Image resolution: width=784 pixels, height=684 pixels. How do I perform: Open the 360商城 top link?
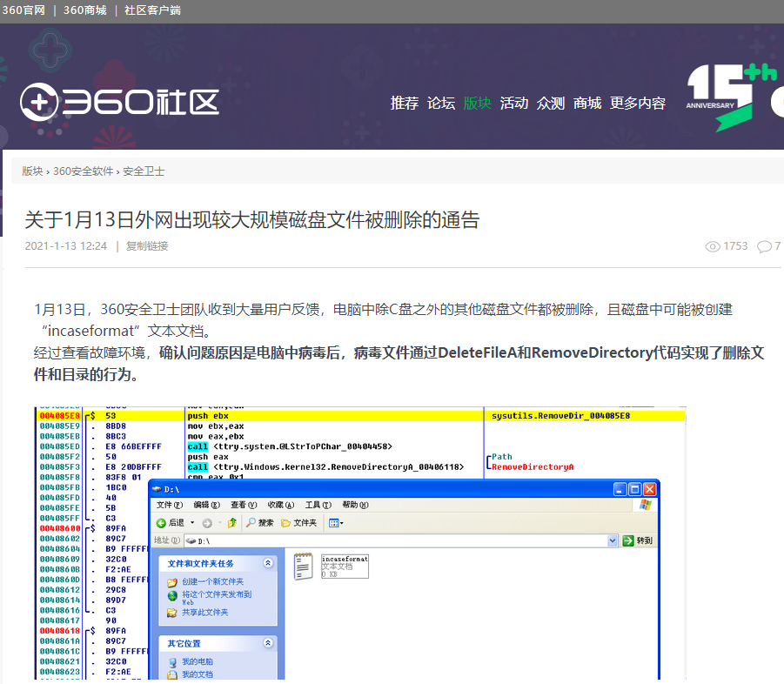point(85,10)
